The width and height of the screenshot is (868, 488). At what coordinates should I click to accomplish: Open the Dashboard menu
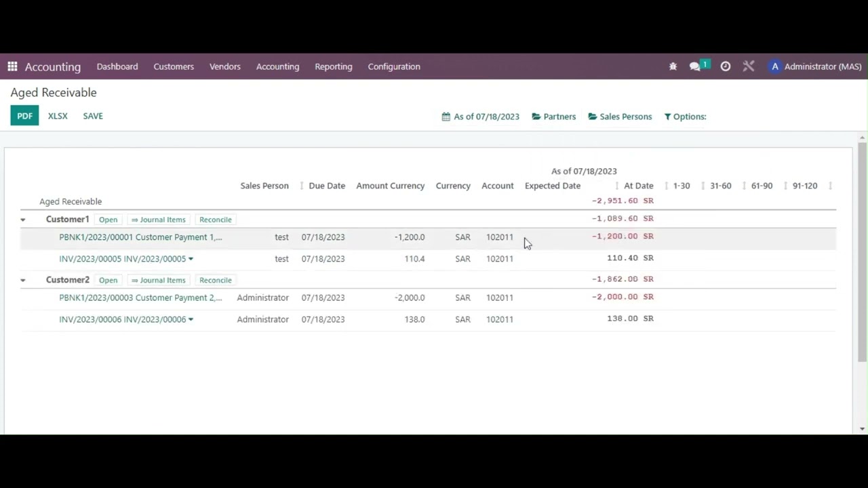[117, 66]
